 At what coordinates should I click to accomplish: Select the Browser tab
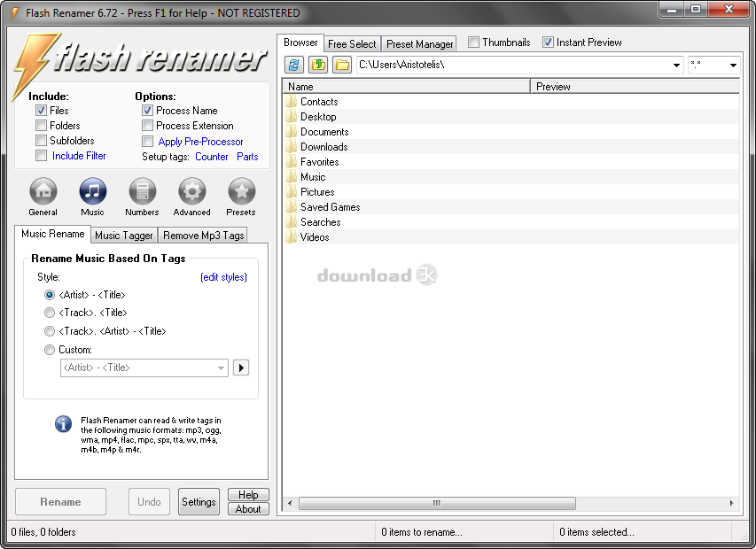click(x=300, y=43)
